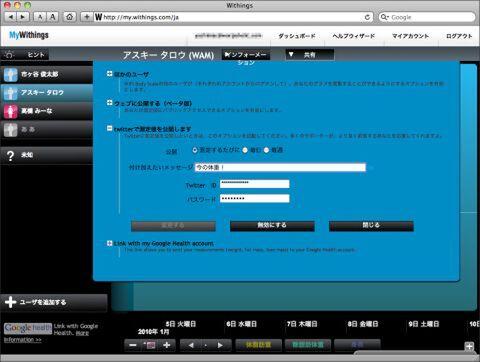
Task: Select user row 市ヶ谷 優太郎
Action: [x=47, y=75]
